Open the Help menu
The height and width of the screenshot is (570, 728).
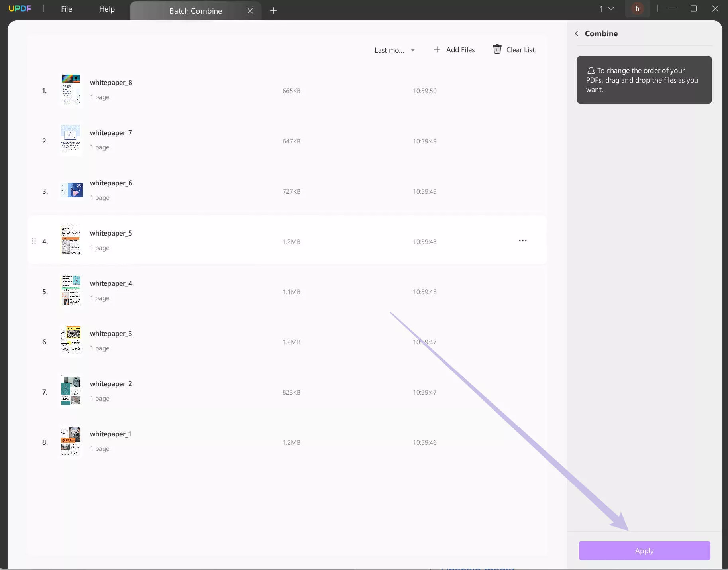coord(107,9)
